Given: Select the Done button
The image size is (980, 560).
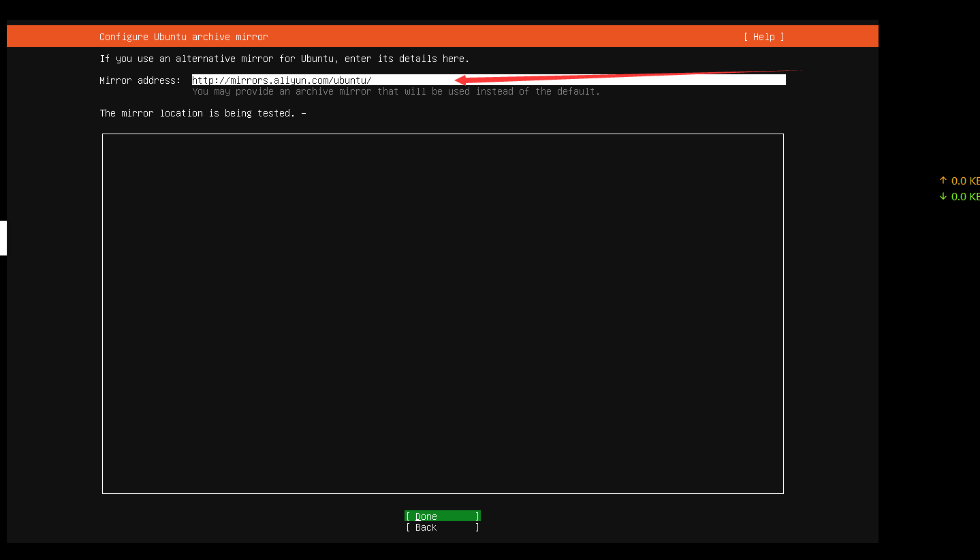Looking at the screenshot, I should (x=442, y=516).
